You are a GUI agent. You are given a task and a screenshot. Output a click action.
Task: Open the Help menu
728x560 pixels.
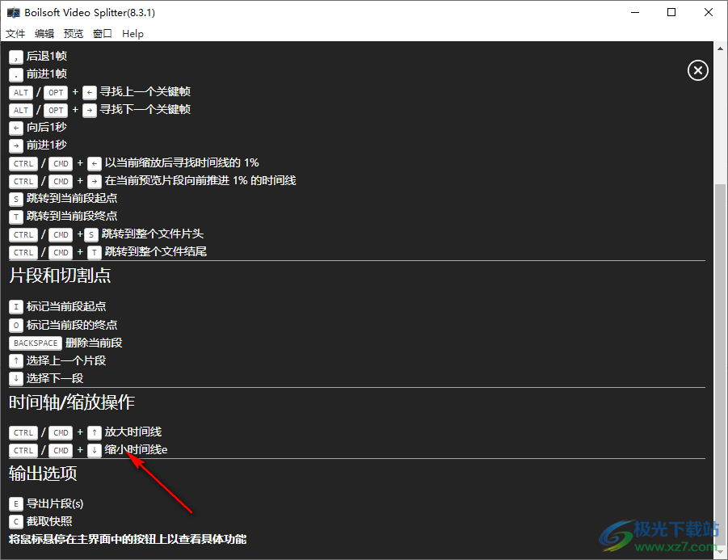(x=133, y=34)
